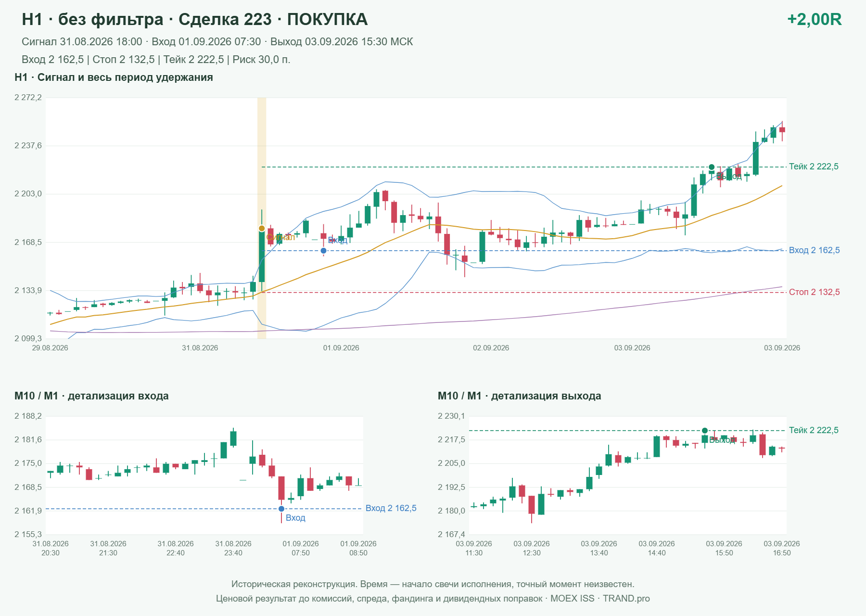Click the green exit marker dot on the H1 chart

712,167
